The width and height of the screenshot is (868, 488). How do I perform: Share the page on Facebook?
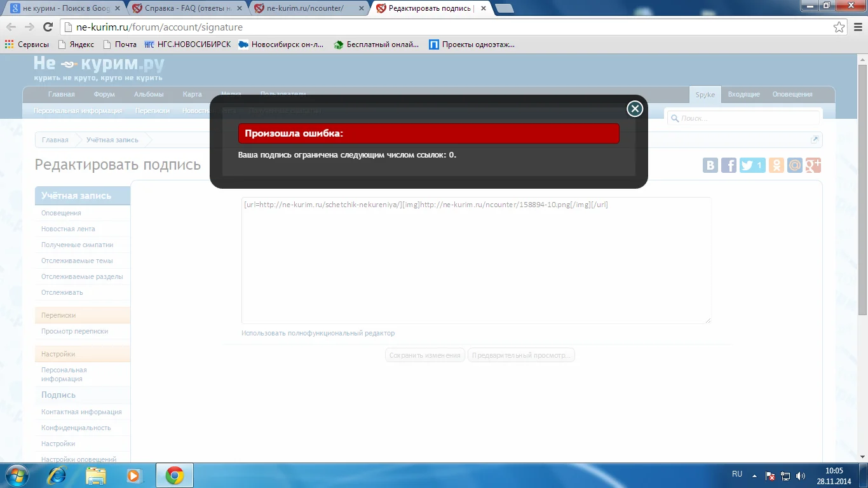[728, 165]
